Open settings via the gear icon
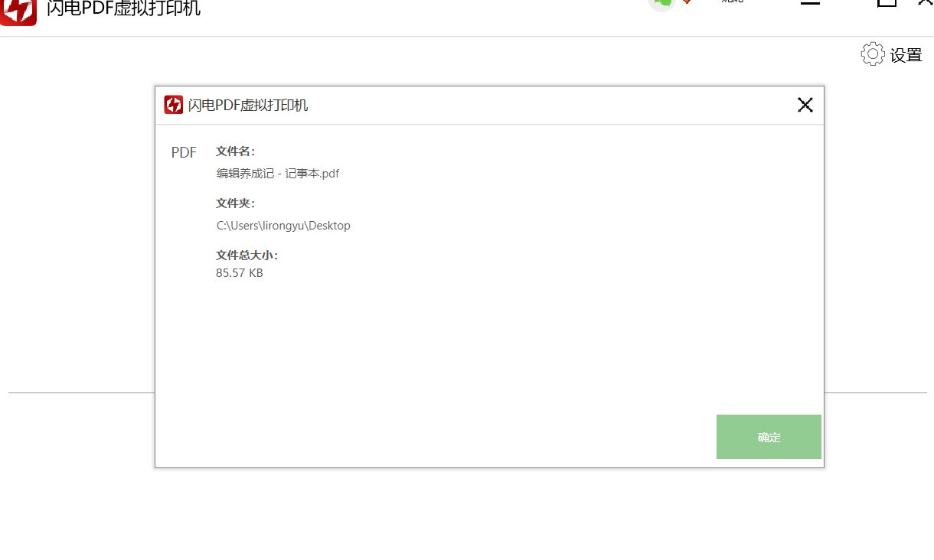934x560 pixels. point(872,54)
